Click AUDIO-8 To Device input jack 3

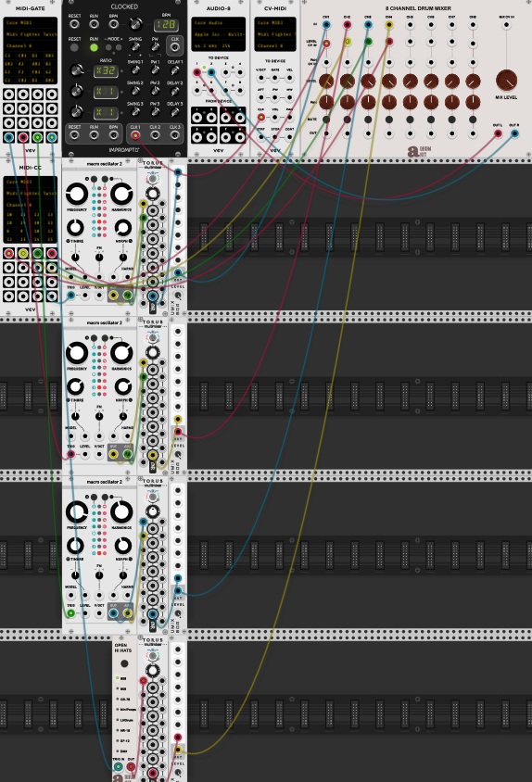click(225, 73)
